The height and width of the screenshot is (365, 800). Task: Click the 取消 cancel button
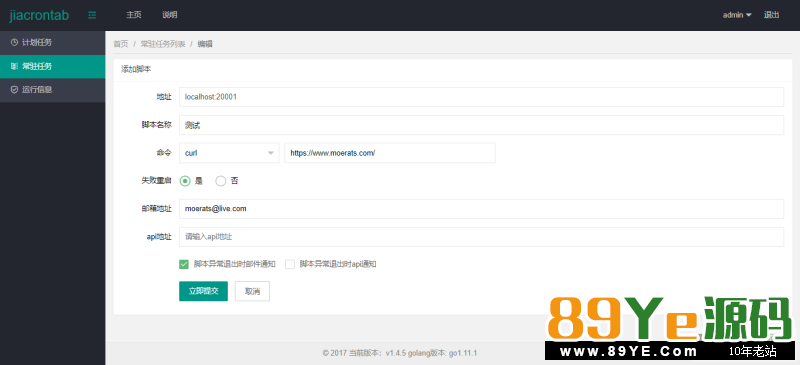click(252, 291)
